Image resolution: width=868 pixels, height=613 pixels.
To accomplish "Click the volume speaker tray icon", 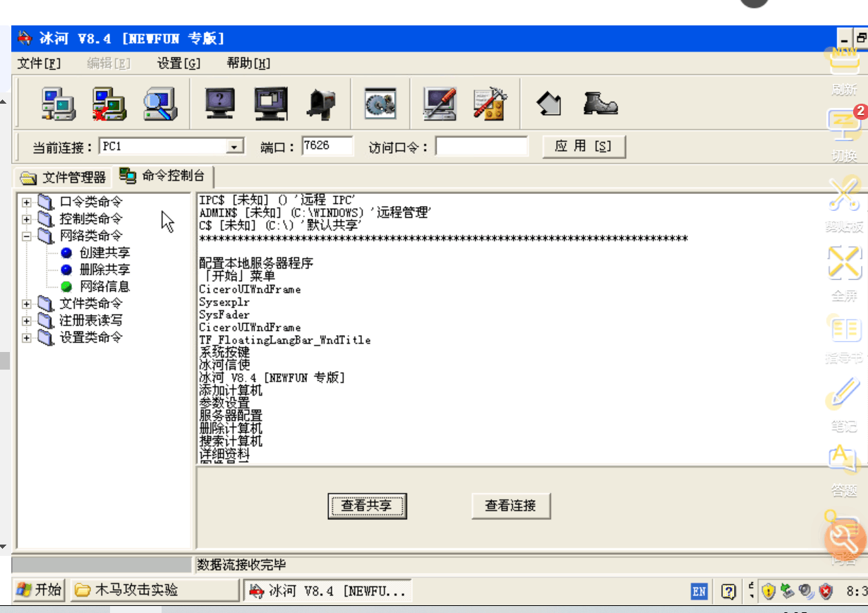I will point(805,590).
